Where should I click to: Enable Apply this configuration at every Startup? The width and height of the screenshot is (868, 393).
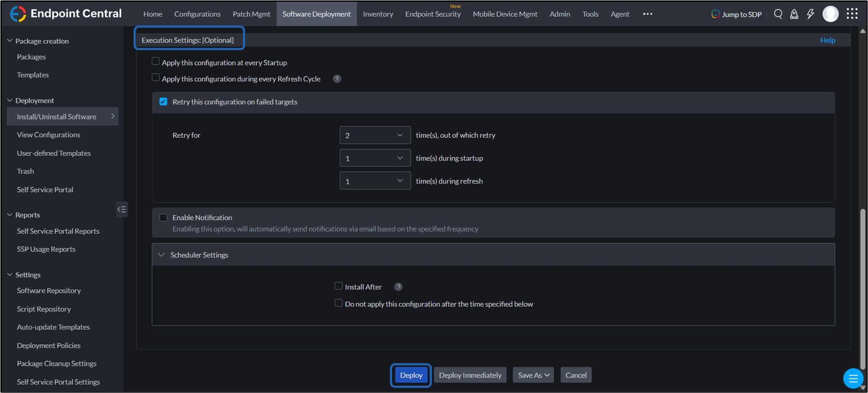click(x=156, y=61)
